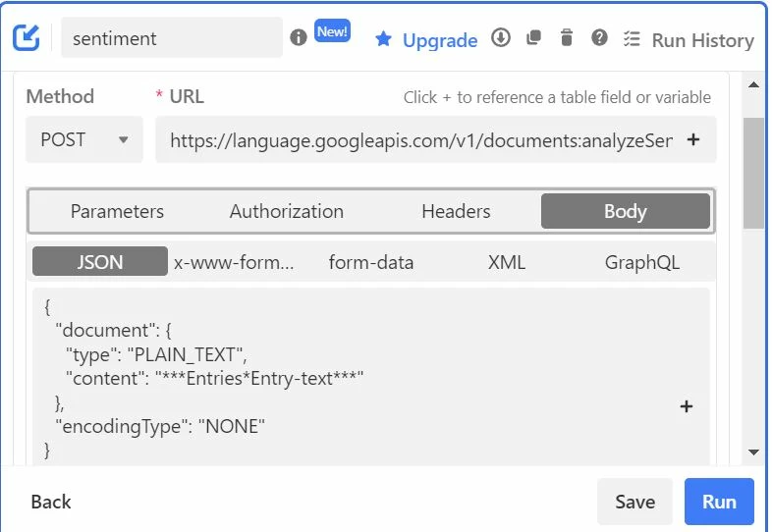The height and width of the screenshot is (532, 772).
Task: Open the POST method dropdown
Action: (x=84, y=139)
